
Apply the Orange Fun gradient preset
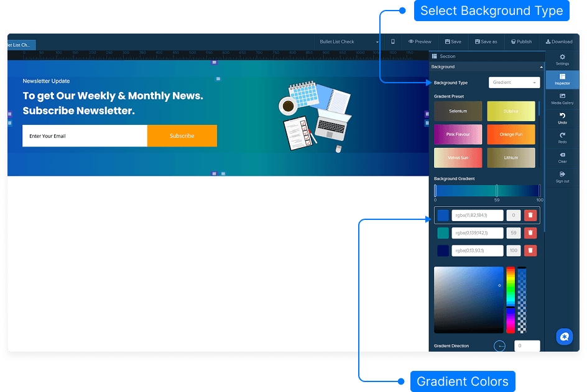[x=511, y=134]
